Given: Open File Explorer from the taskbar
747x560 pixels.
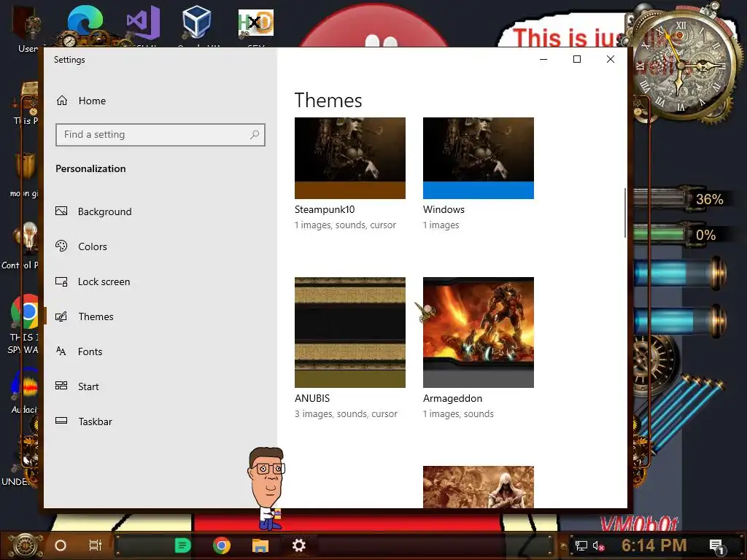Looking at the screenshot, I should point(260,545).
